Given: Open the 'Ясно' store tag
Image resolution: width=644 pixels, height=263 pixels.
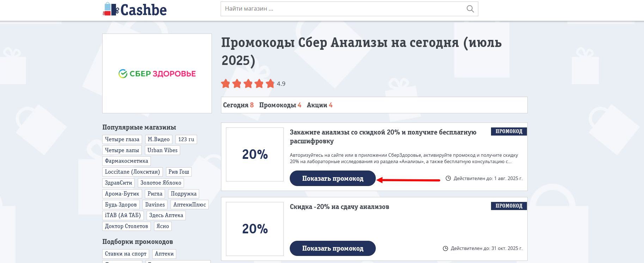Looking at the screenshot, I should (163, 226).
